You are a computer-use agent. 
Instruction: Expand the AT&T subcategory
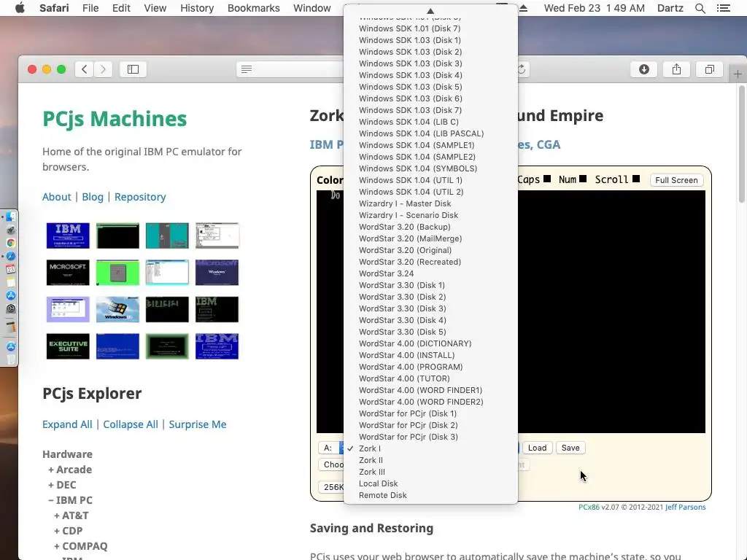71,516
